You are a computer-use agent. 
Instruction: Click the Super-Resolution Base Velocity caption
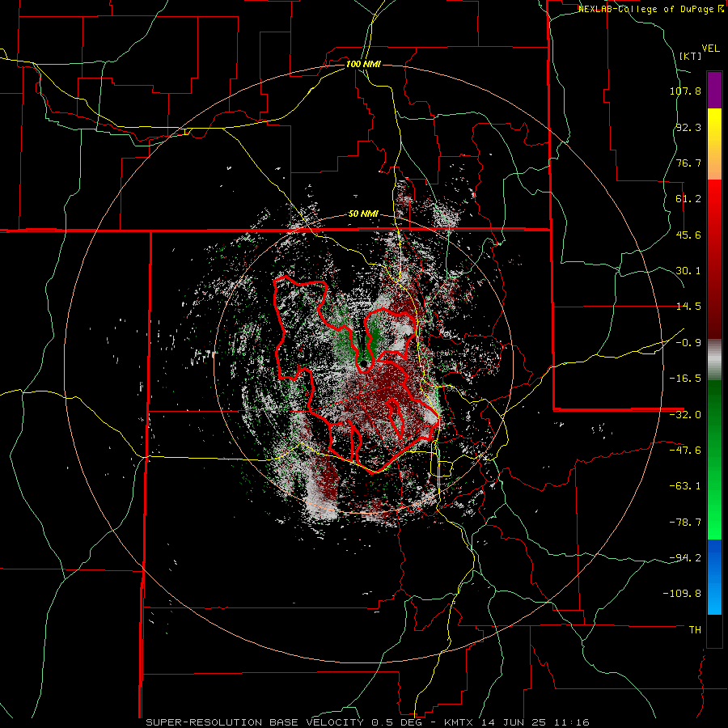click(x=368, y=722)
